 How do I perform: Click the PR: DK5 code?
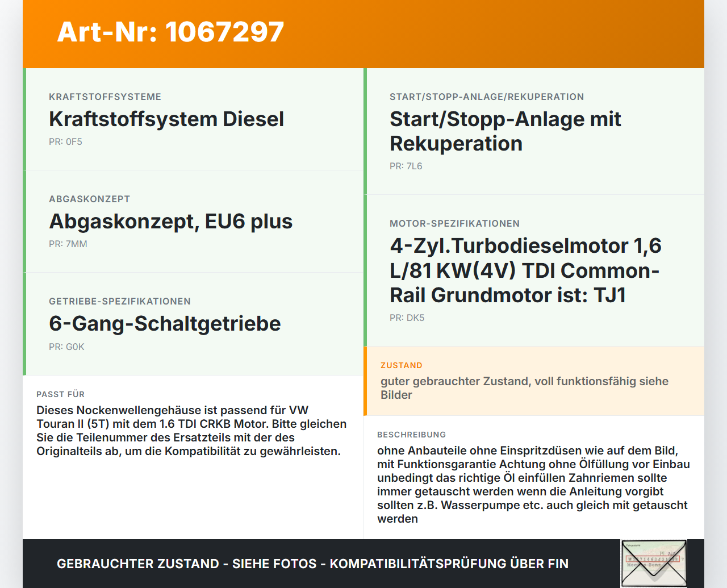pos(407,318)
